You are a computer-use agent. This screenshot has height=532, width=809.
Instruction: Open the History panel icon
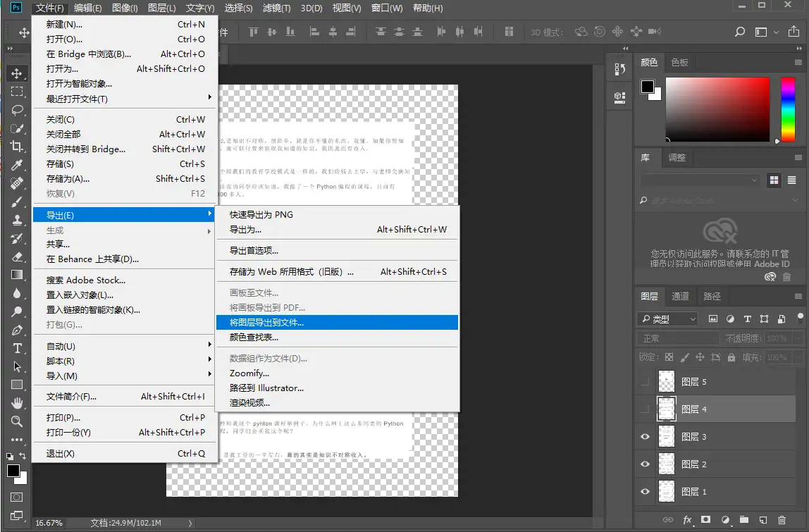point(620,69)
